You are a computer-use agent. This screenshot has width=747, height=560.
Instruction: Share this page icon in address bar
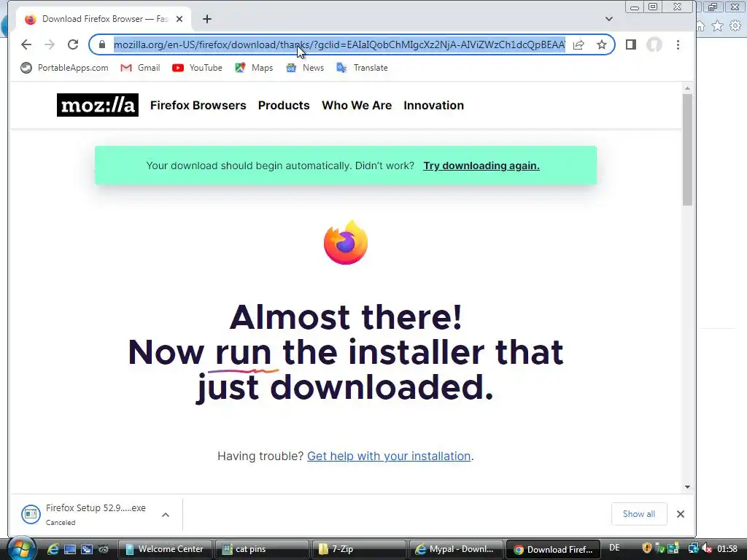(x=578, y=44)
